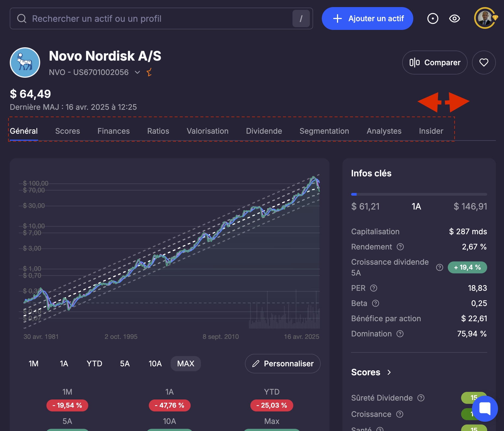
Task: Click the 18,83 PER value
Action: tap(477, 288)
